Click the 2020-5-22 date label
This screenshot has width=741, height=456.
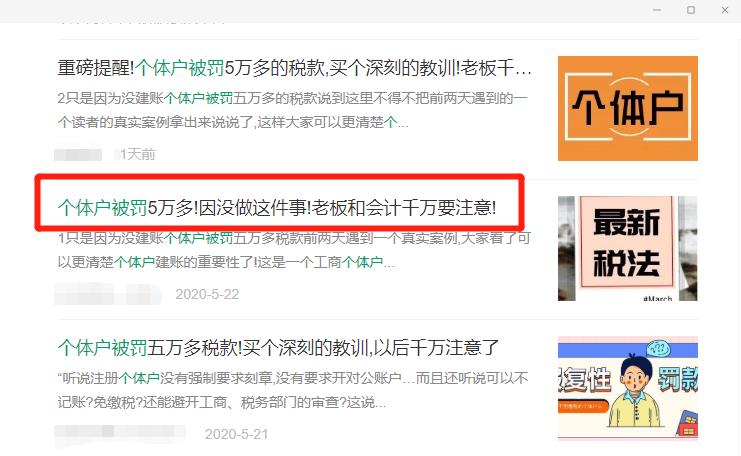pos(207,294)
